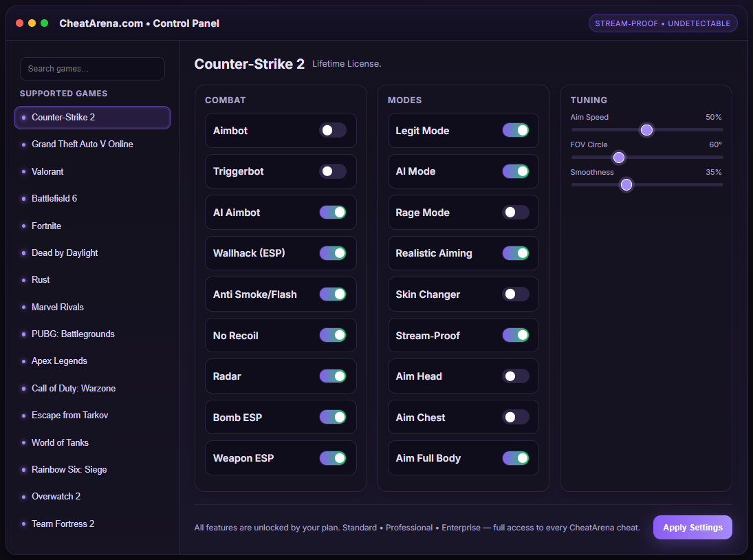Screen dimensions: 753x560
Task: Open Dead by Daylight entry
Action: coord(92,252)
